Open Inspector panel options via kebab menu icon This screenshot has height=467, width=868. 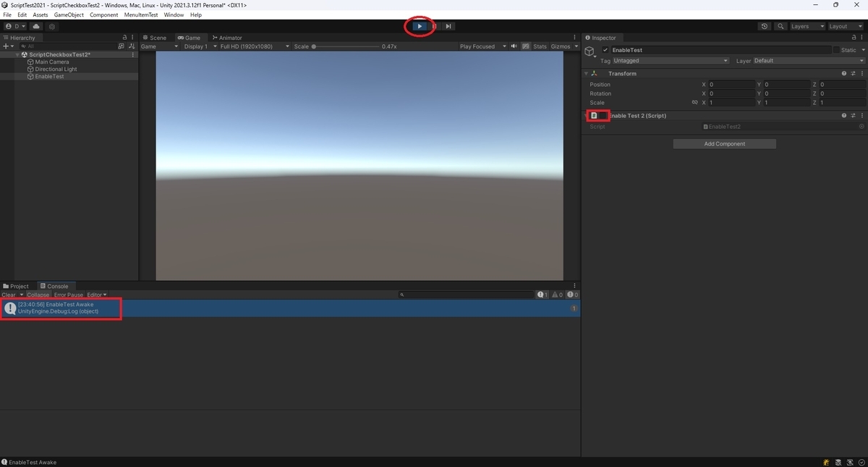862,37
